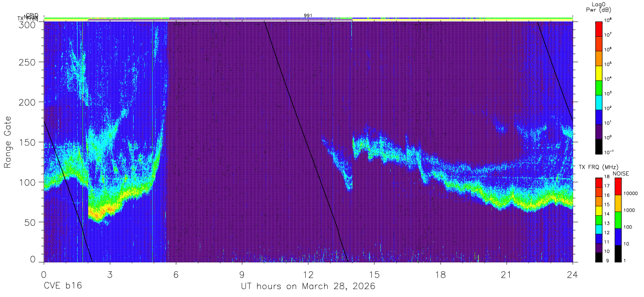Click the '10000' label on the NOISE scale
The height and width of the screenshot is (297, 644).
coord(631,194)
